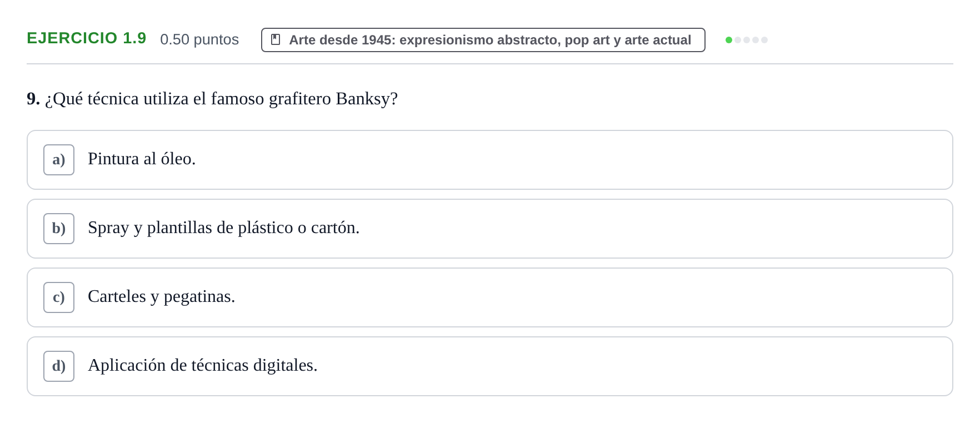Select answer letter box b)
The height and width of the screenshot is (424, 980).
coord(59,229)
